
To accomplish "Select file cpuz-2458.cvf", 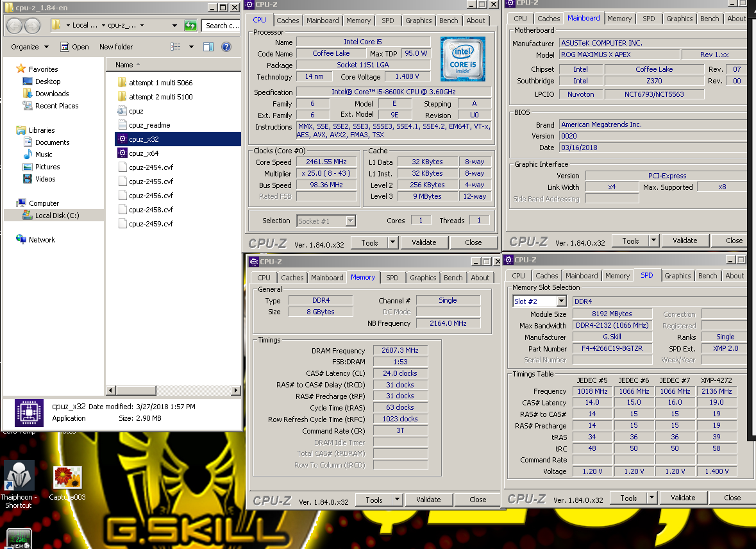I will click(146, 210).
